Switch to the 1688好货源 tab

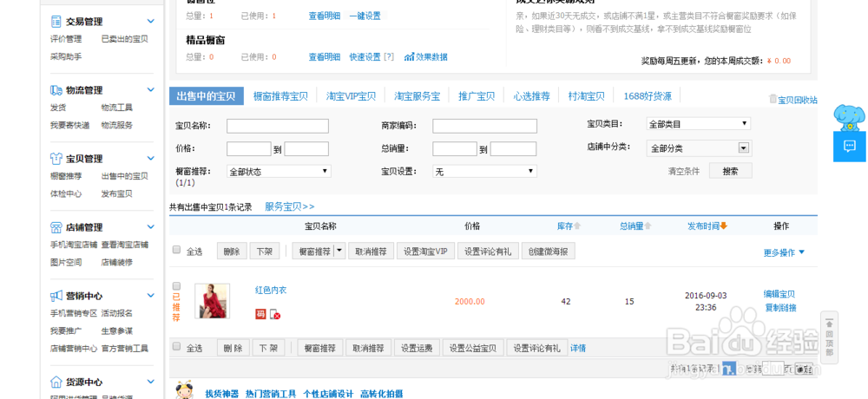(x=648, y=95)
